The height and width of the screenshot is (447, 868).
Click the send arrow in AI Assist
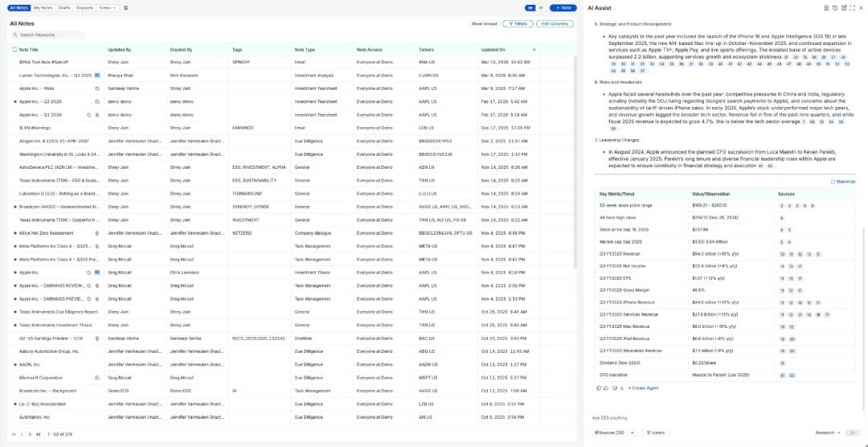[x=853, y=433]
